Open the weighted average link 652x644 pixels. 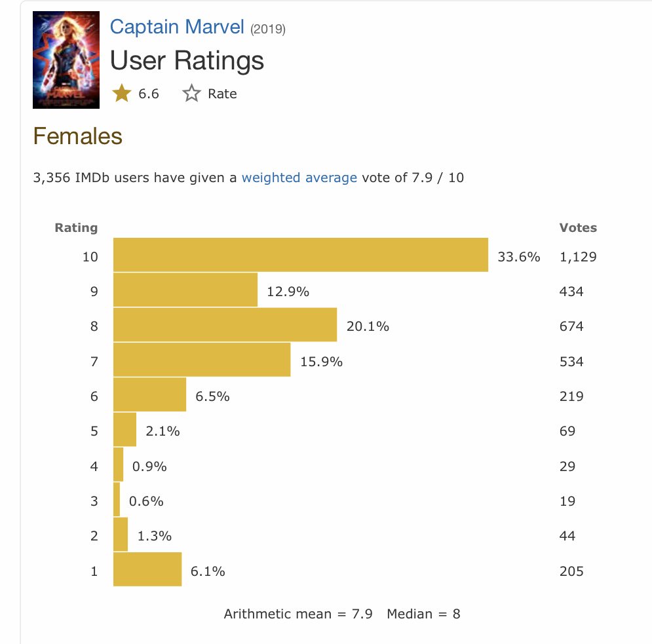coord(299,178)
